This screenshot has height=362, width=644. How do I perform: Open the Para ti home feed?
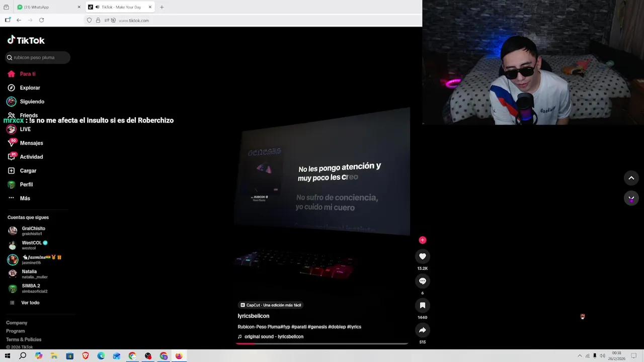pyautogui.click(x=22, y=74)
